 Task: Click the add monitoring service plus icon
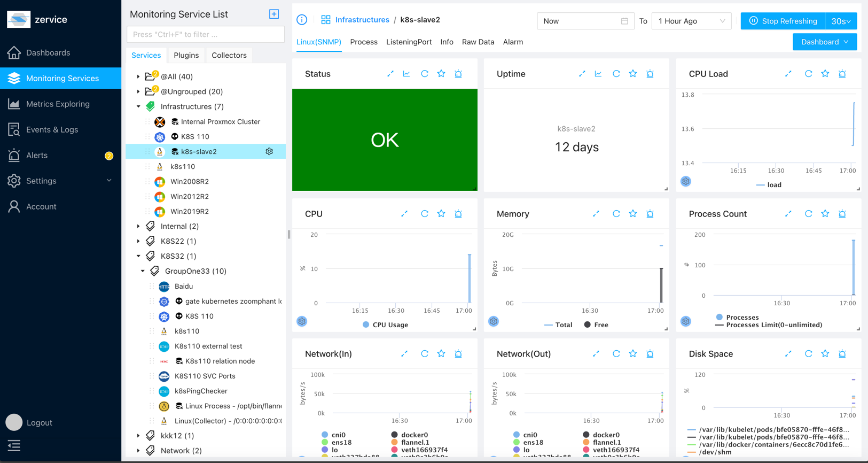pos(274,14)
